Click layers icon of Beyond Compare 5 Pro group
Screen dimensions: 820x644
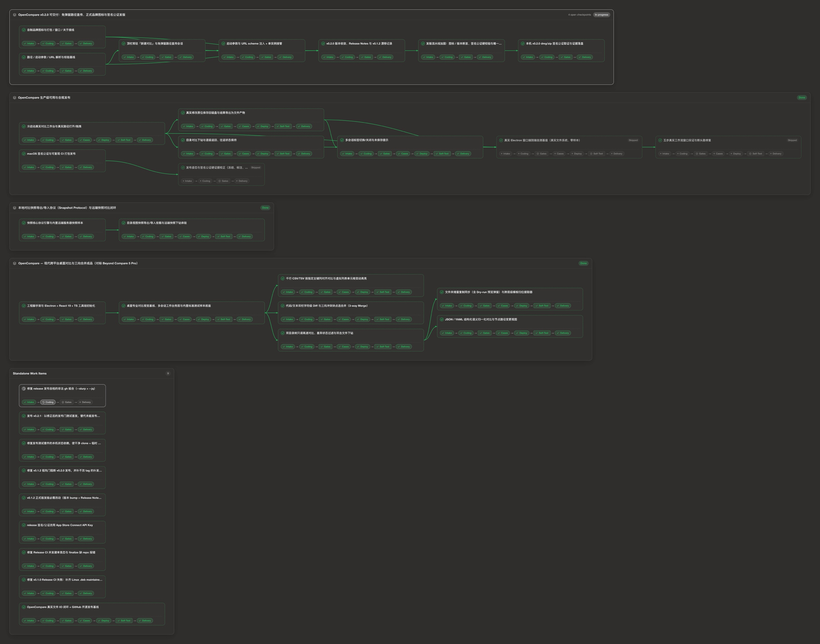[x=14, y=263]
